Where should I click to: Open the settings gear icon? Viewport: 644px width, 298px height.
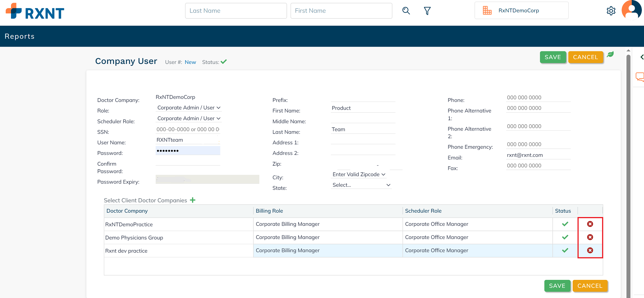(611, 11)
